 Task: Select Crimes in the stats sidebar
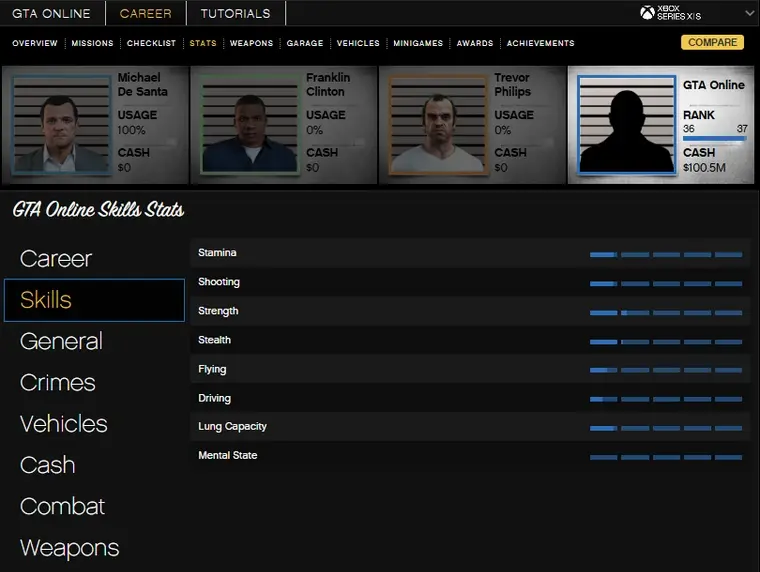[58, 382]
